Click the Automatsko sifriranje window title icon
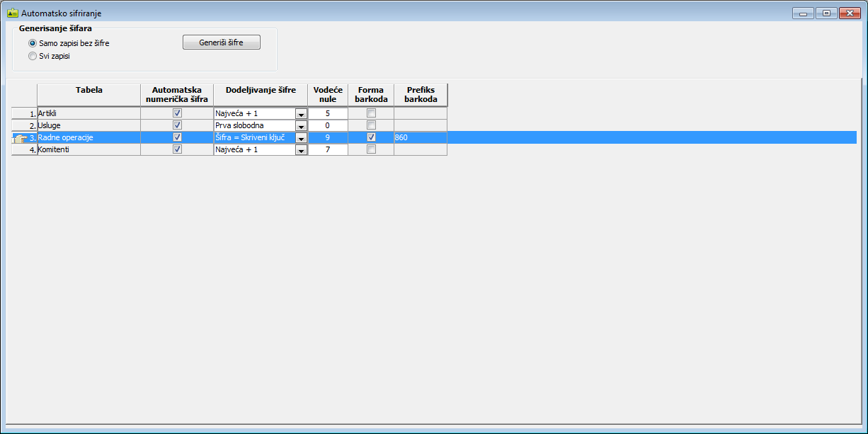This screenshot has height=434, width=868. (x=12, y=13)
